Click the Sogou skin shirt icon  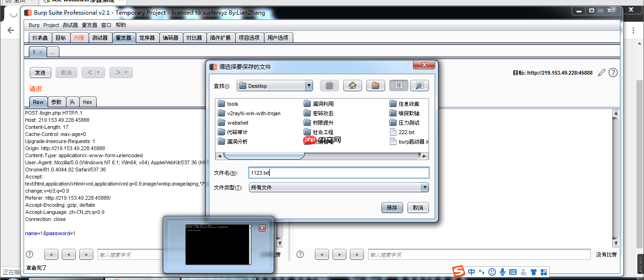pos(534,272)
